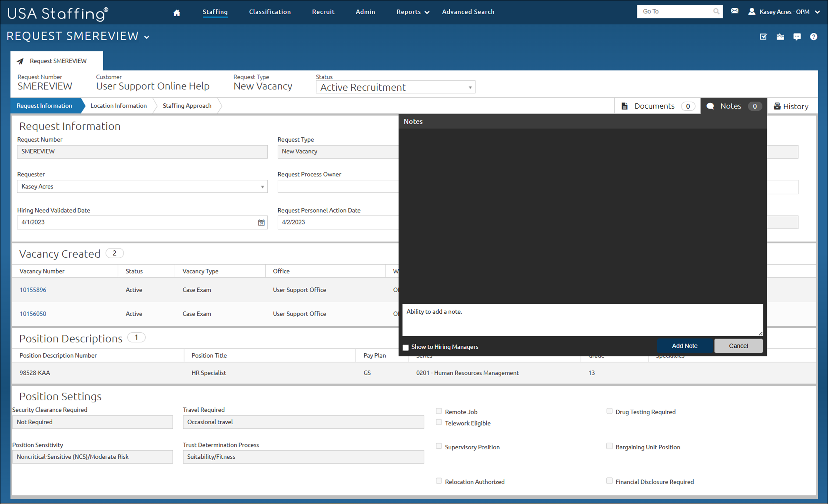Click the Documents page icon
This screenshot has width=828, height=504.
625,106
